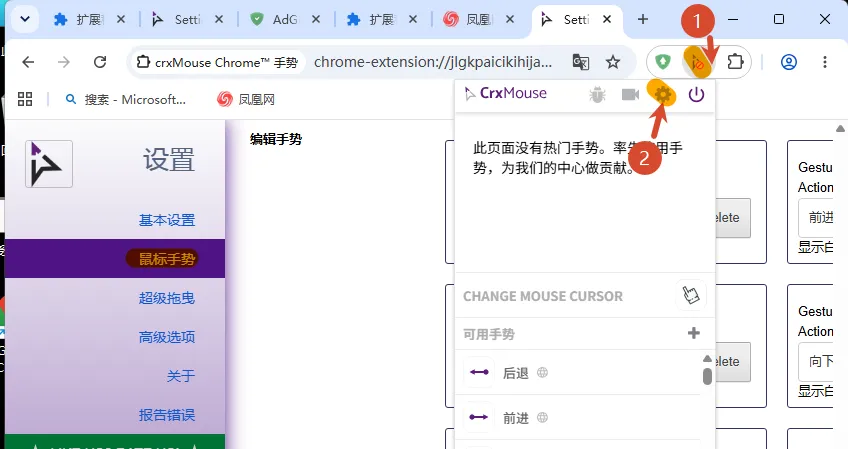Toggle CrxMouse power button
The height and width of the screenshot is (449, 848).
(x=696, y=95)
